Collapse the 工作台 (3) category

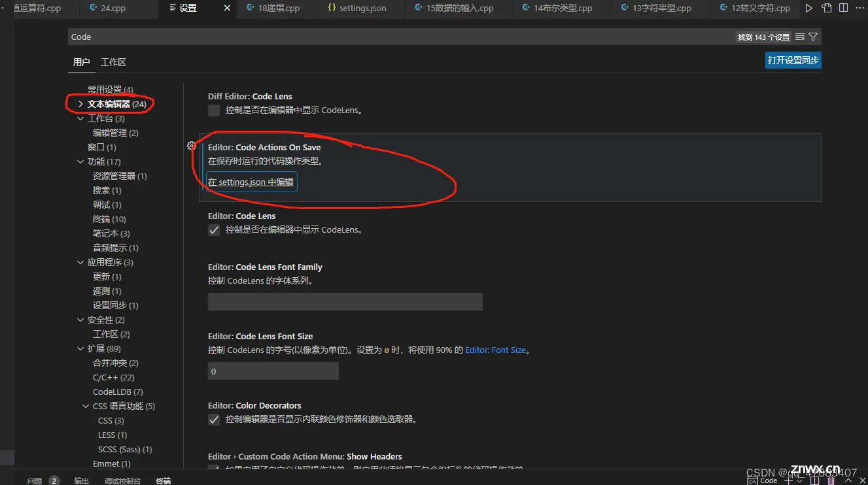coord(80,118)
